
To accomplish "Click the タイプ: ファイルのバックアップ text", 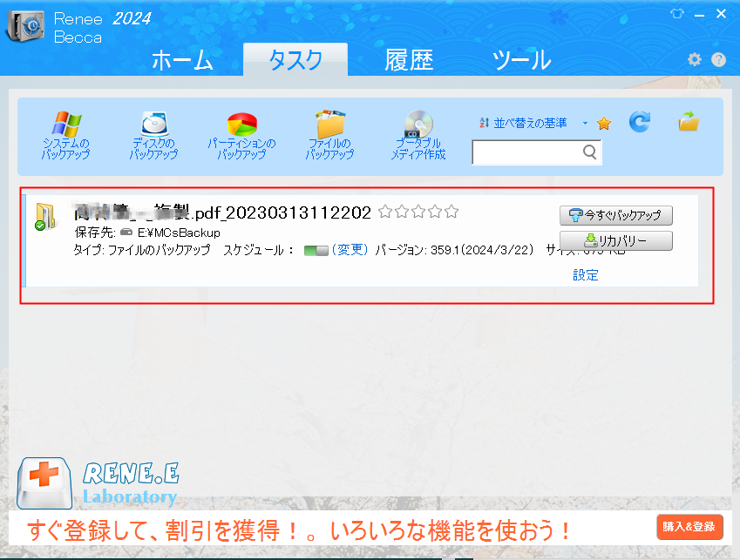I will [x=141, y=250].
